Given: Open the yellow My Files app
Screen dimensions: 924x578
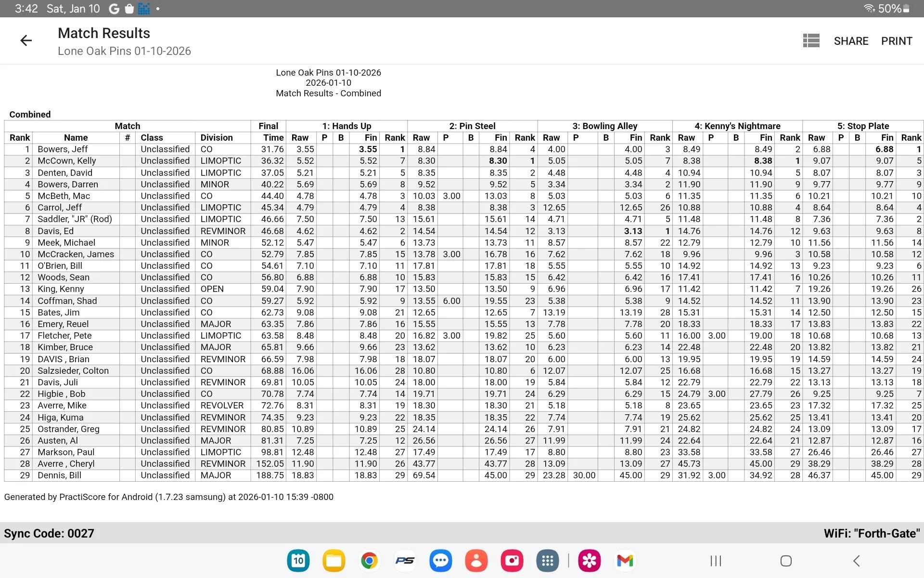Looking at the screenshot, I should (x=334, y=561).
